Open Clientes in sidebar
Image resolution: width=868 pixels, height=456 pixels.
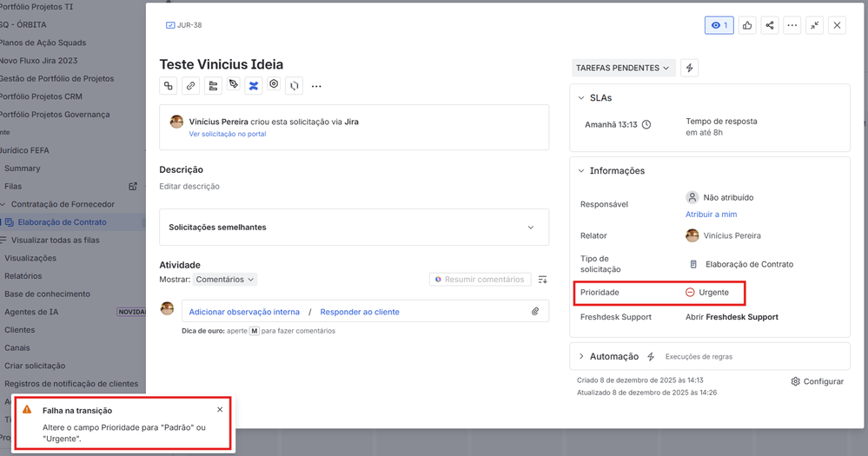(x=19, y=330)
